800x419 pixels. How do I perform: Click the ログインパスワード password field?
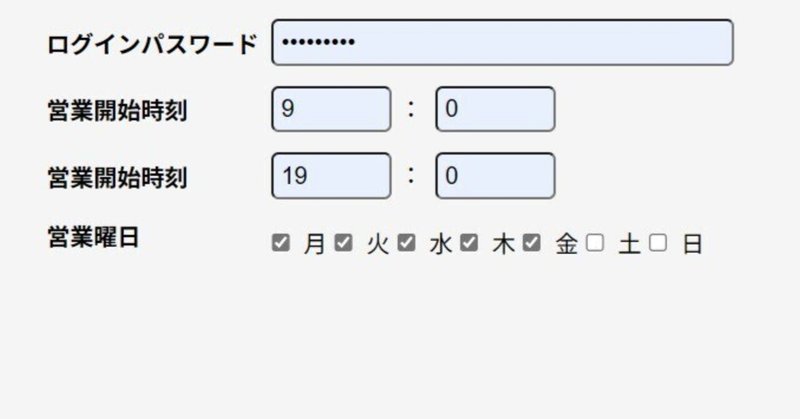tap(502, 43)
